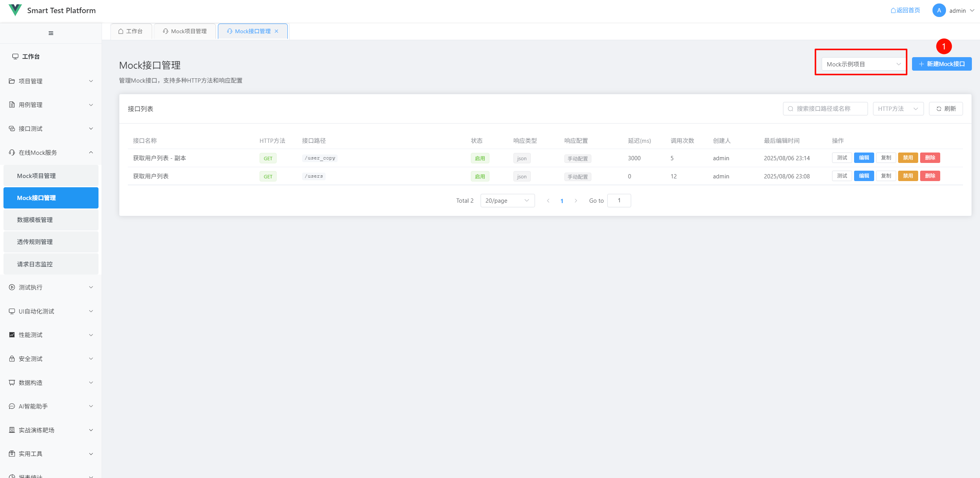
Task: Open 请求日志监控 in the sidebar
Action: pyautogui.click(x=35, y=264)
